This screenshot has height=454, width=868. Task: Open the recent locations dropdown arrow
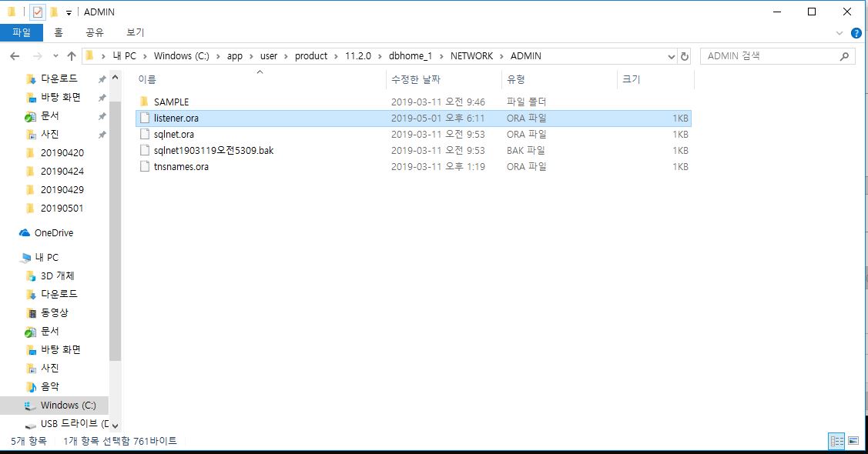pos(55,56)
